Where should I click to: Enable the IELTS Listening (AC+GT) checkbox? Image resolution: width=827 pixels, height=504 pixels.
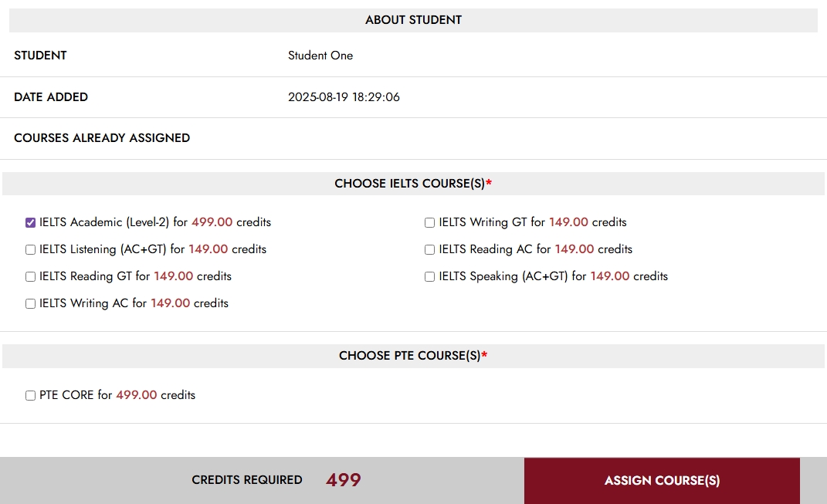click(x=30, y=249)
